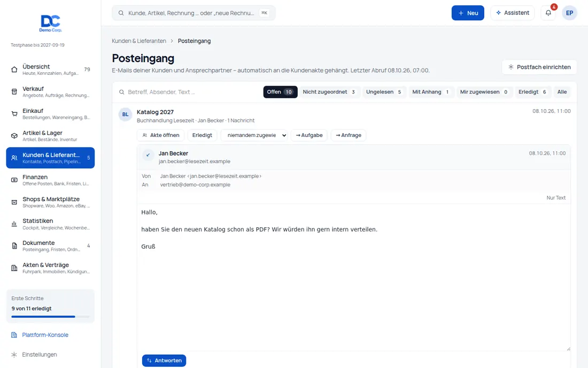The height and width of the screenshot is (368, 588).
Task: Click the people icon in Akte öffnen
Action: click(145, 135)
